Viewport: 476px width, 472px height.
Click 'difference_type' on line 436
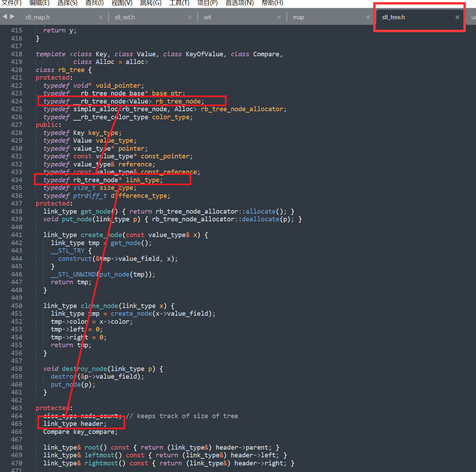click(139, 196)
